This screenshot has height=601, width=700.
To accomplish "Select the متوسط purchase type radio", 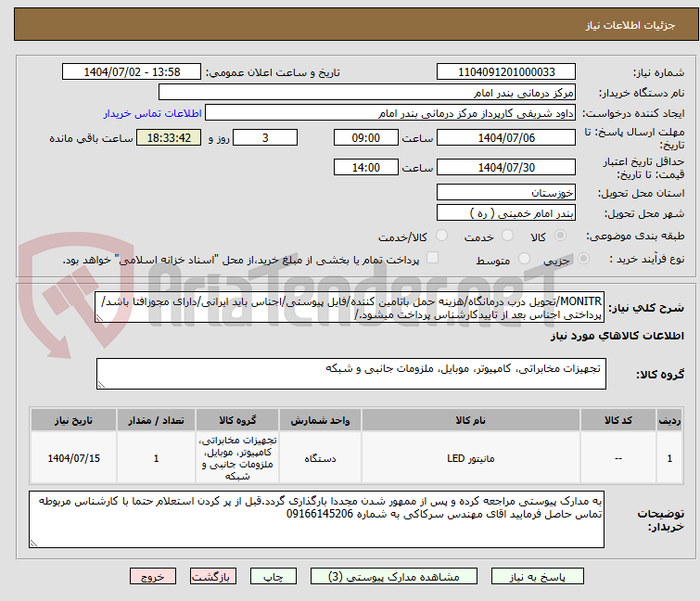I will point(524,259).
